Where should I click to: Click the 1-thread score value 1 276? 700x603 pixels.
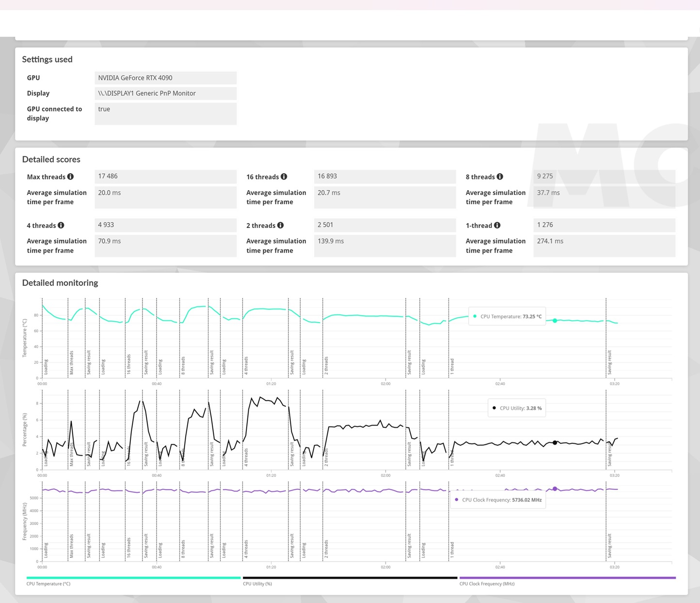(604, 225)
